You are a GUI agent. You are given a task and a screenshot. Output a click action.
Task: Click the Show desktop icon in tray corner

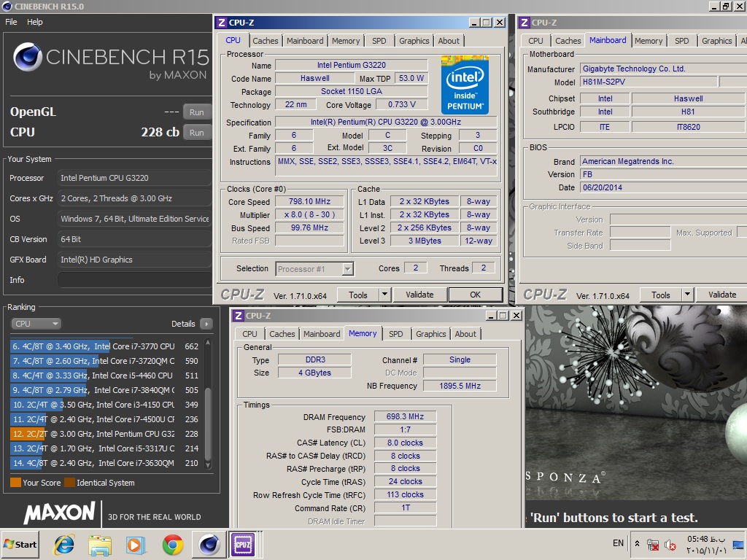(739, 545)
